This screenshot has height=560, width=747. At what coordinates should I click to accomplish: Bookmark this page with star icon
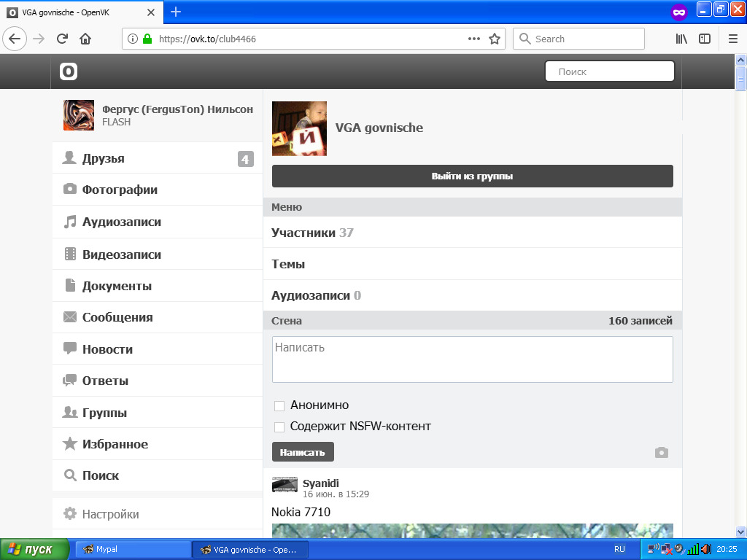[x=495, y=39]
